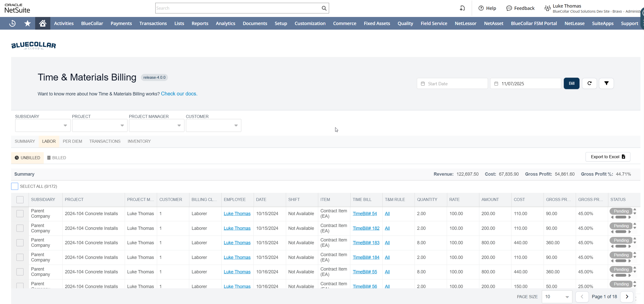The width and height of the screenshot is (644, 304).
Task: Open the PROJECT MANAGER dropdown
Action: [157, 125]
